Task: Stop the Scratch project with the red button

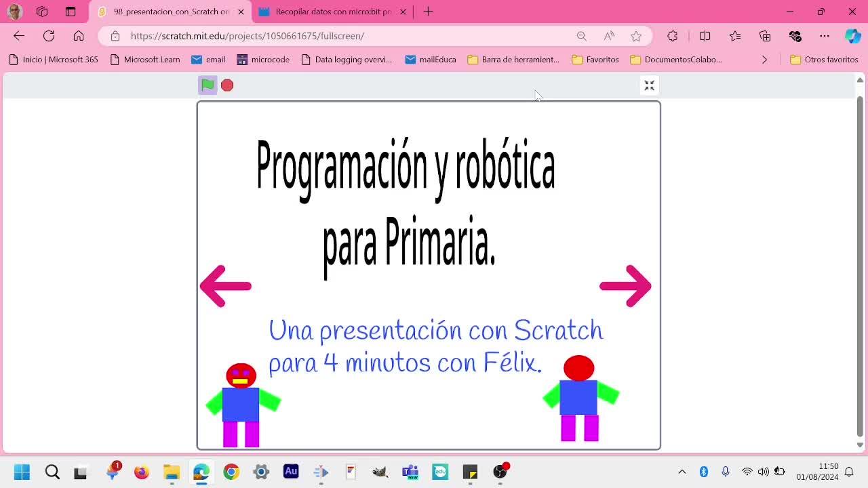Action: [227, 85]
